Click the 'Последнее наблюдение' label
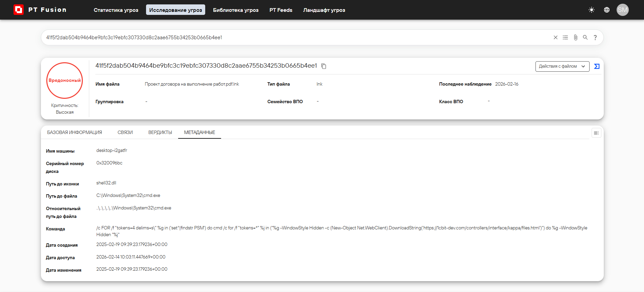The image size is (644, 292). coord(465,84)
